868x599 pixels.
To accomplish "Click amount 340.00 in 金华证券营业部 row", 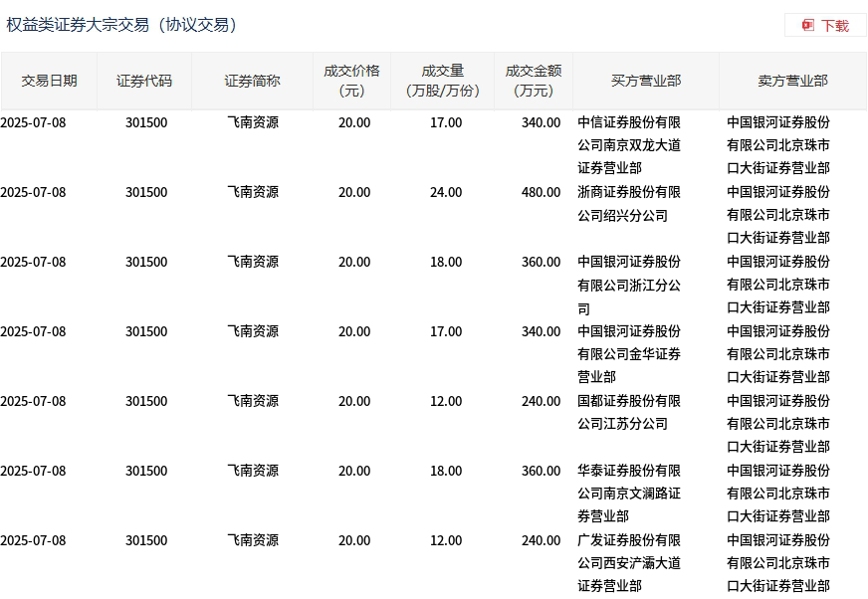I will [541, 332].
